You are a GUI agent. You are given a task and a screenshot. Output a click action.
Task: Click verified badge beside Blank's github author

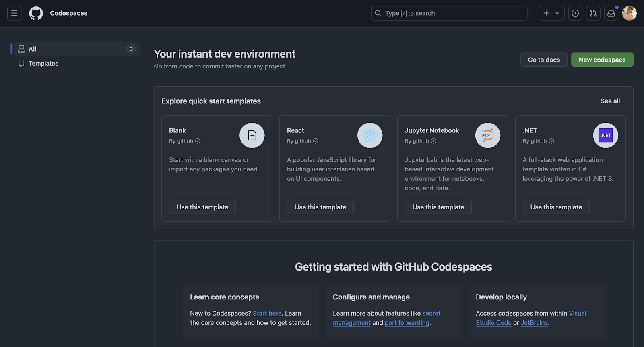198,141
